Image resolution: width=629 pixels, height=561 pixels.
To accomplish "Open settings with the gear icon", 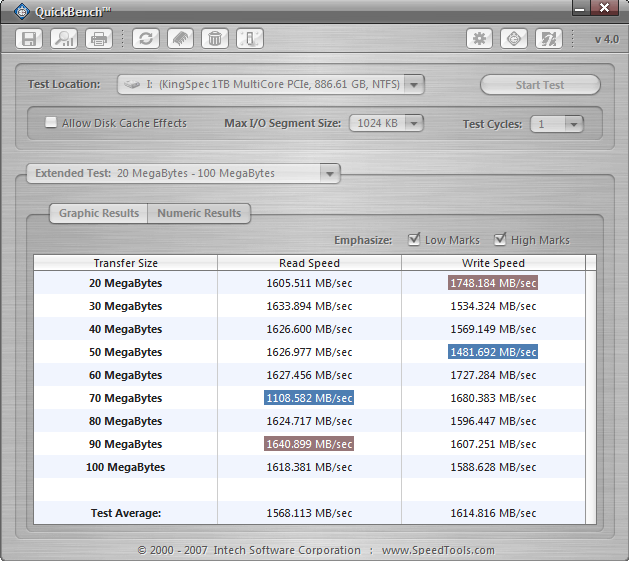I will [480, 39].
